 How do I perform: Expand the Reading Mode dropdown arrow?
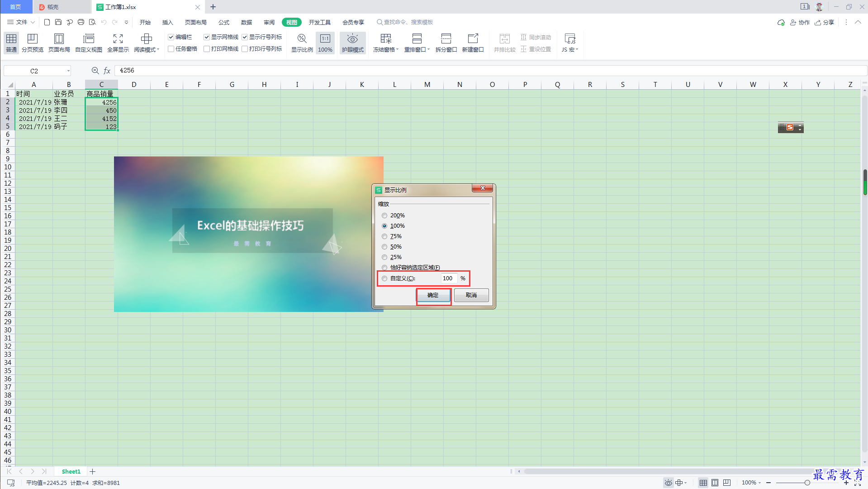[158, 50]
